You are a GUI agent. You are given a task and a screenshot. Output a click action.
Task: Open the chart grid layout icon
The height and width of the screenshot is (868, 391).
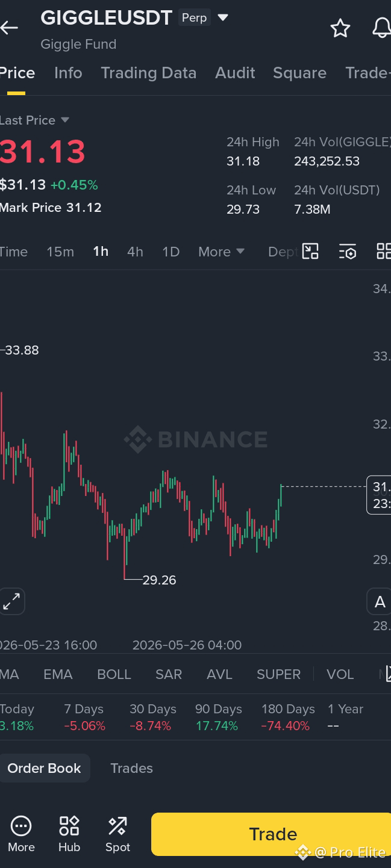(383, 252)
